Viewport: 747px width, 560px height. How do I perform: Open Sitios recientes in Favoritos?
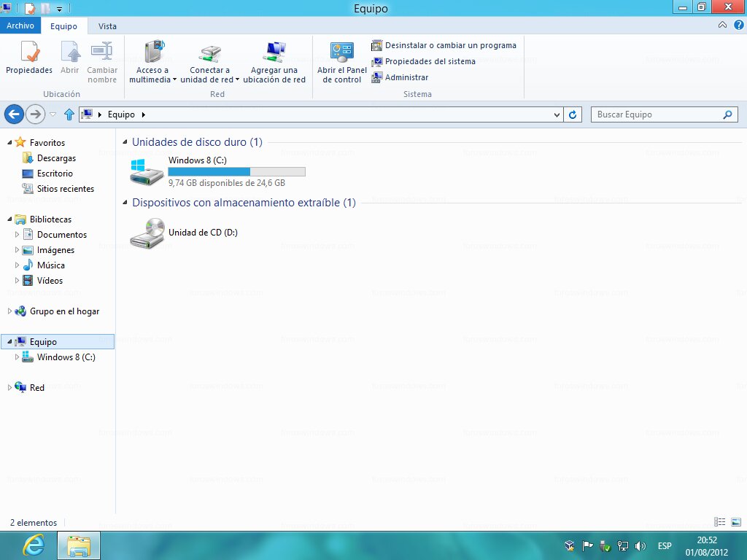coord(58,189)
